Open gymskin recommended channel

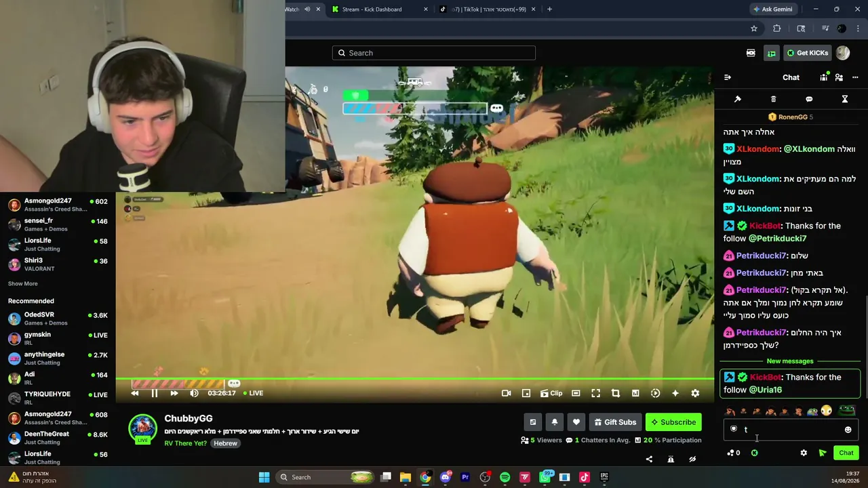click(x=57, y=338)
